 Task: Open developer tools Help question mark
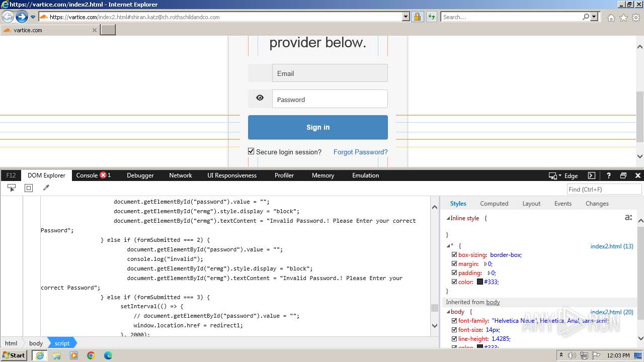(x=608, y=175)
